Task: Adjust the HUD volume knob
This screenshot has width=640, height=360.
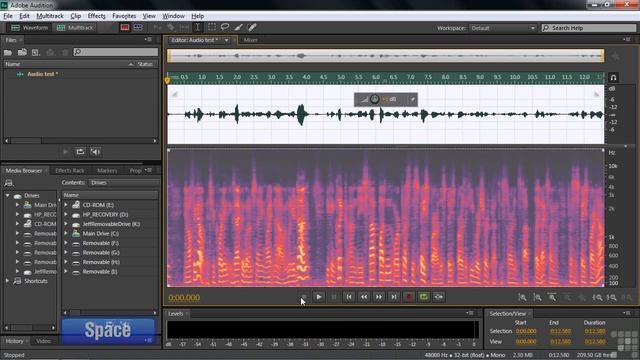Action: [x=374, y=99]
